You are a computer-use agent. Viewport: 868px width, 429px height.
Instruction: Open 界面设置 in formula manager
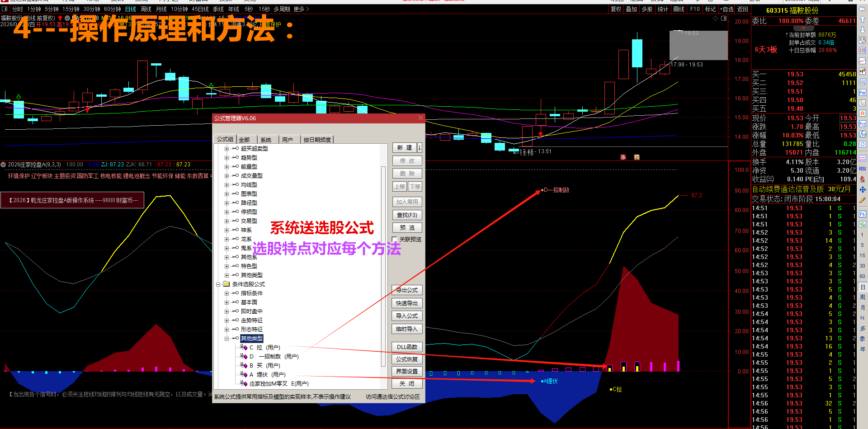407,372
